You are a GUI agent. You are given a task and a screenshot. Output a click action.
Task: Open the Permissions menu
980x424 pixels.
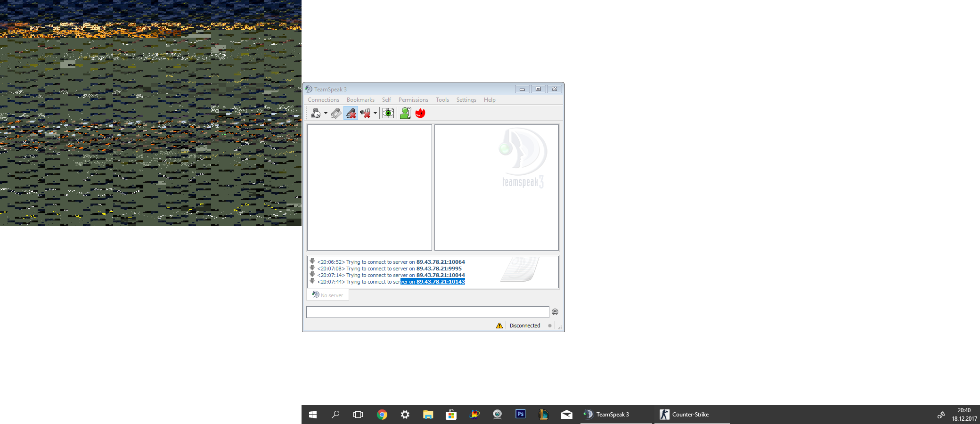click(x=413, y=100)
